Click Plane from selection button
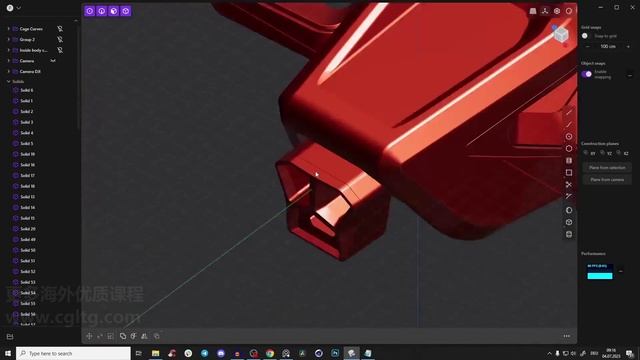 pos(607,167)
